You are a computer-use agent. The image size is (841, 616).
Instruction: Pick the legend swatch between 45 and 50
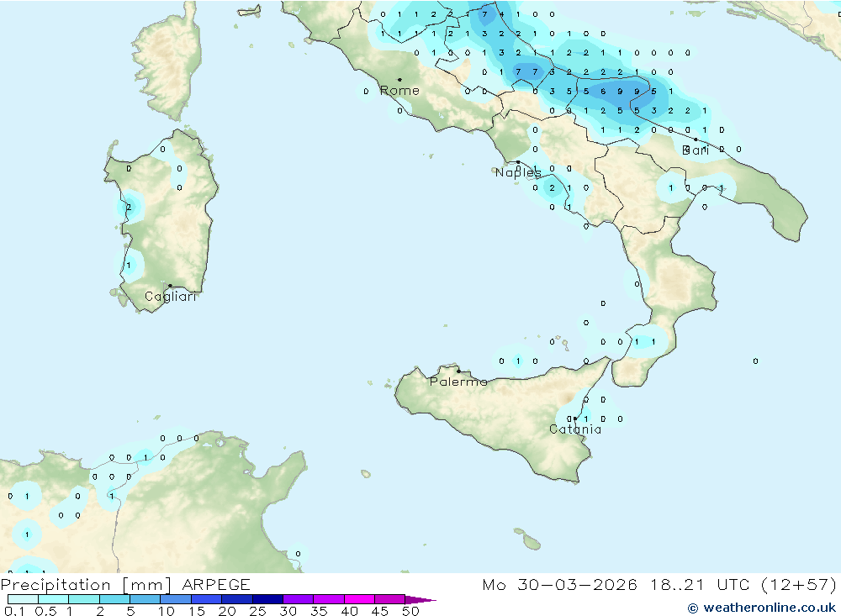tap(390, 599)
